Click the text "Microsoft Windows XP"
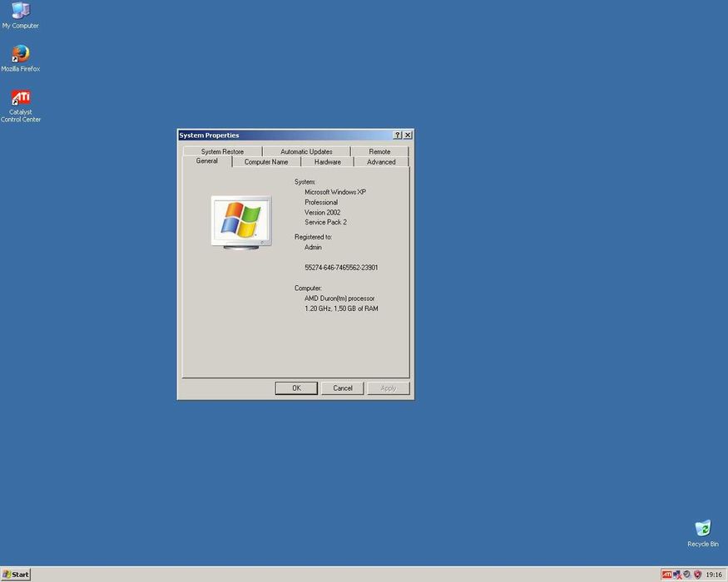The height and width of the screenshot is (582, 728). 335,192
